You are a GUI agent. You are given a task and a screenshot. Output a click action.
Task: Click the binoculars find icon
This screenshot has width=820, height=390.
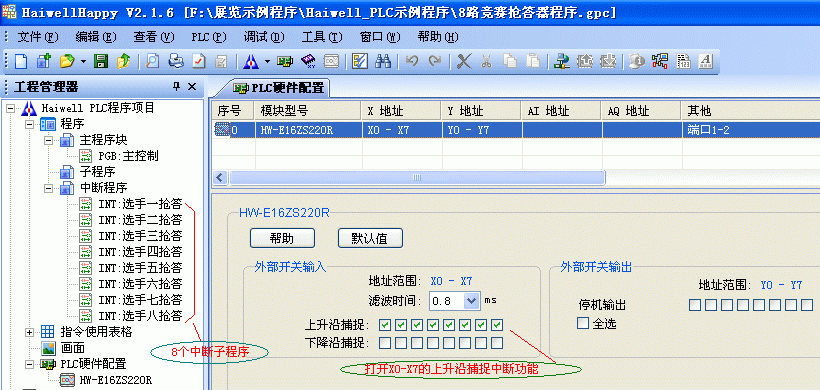click(x=383, y=61)
